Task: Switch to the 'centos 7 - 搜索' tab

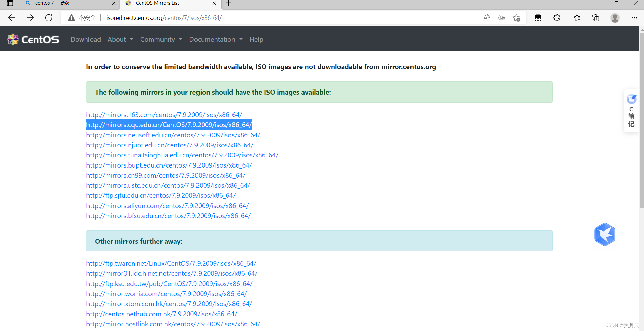Action: [70, 3]
